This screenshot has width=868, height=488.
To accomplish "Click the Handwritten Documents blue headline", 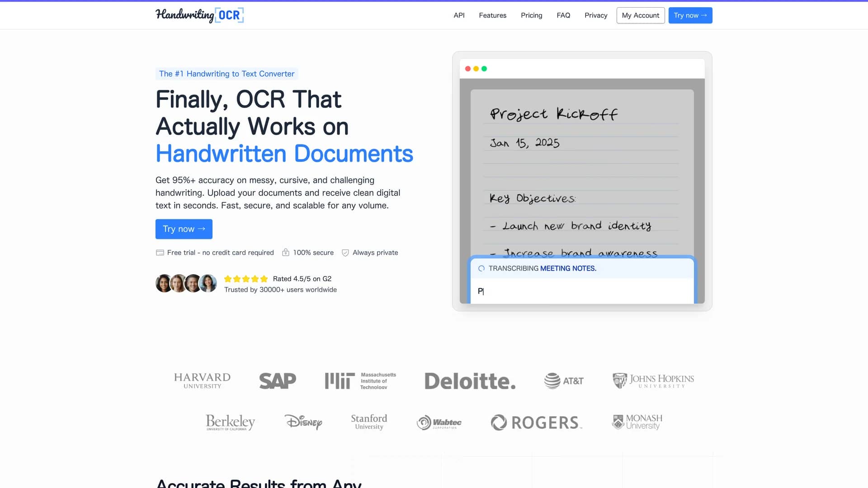I will (284, 154).
